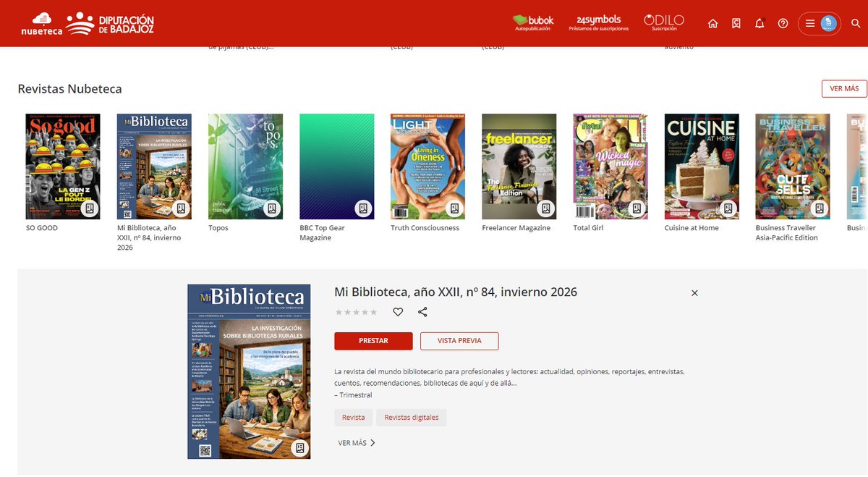This screenshot has height=477, width=868.
Task: Click magazine badge on BBC Top Gear cover
Action: click(x=363, y=208)
